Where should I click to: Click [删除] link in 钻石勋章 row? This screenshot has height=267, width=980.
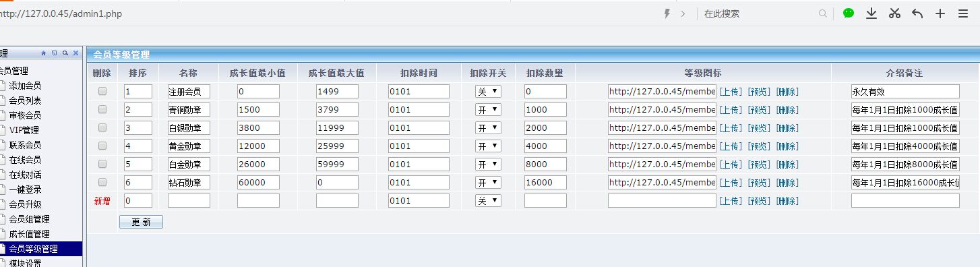(x=787, y=183)
